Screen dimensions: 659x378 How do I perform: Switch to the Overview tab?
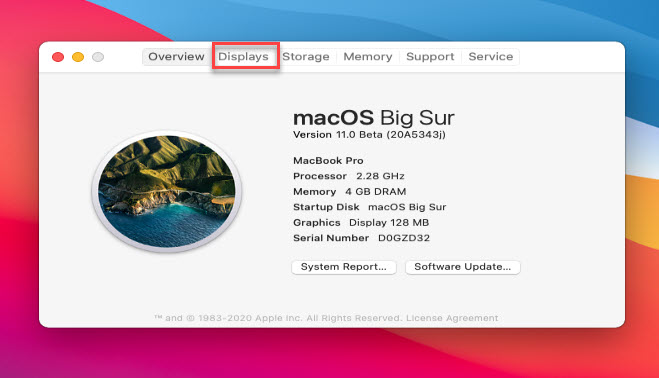coord(176,57)
